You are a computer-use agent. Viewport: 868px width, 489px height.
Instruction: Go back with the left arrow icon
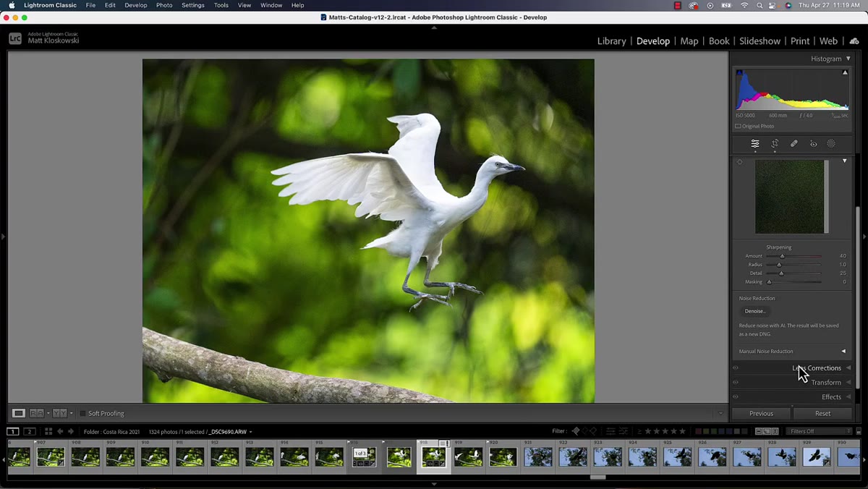[x=61, y=431]
